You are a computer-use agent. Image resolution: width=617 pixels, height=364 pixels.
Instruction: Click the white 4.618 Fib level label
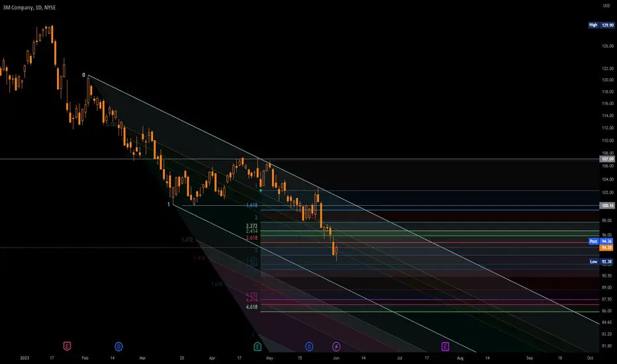pos(252,306)
